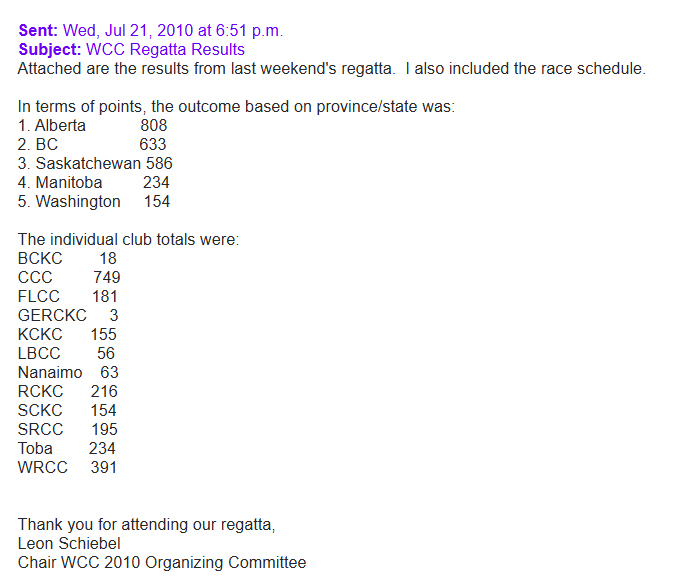692x584 pixels.
Task: Click the Manitoba 234 row
Action: (94, 183)
